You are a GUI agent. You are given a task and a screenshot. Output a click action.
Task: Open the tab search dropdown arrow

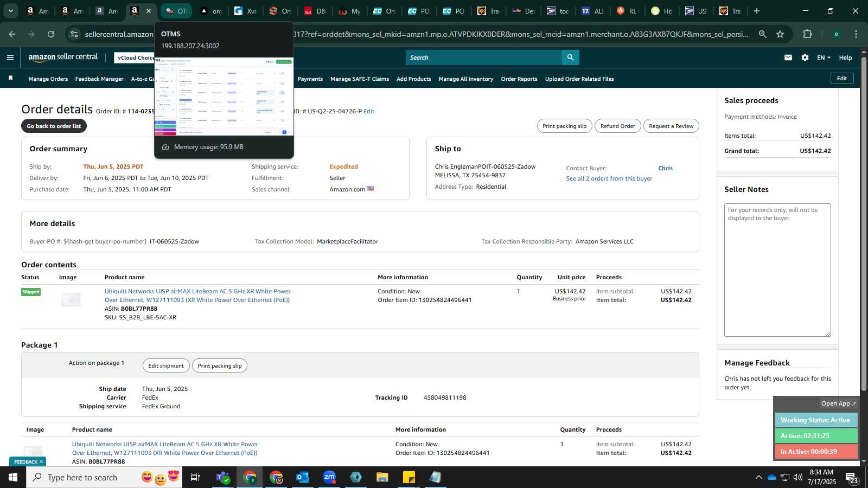click(x=10, y=11)
